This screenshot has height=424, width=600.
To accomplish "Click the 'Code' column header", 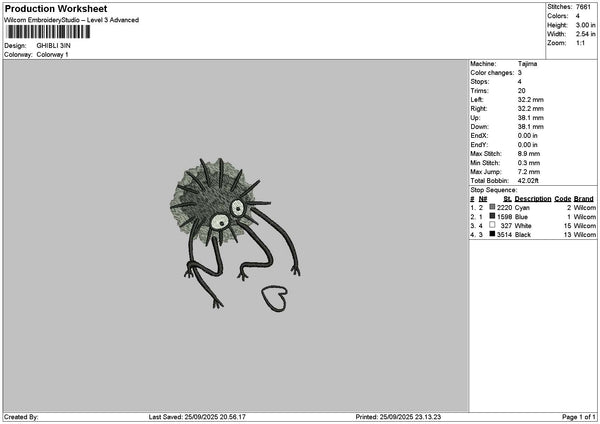I will [x=562, y=199].
